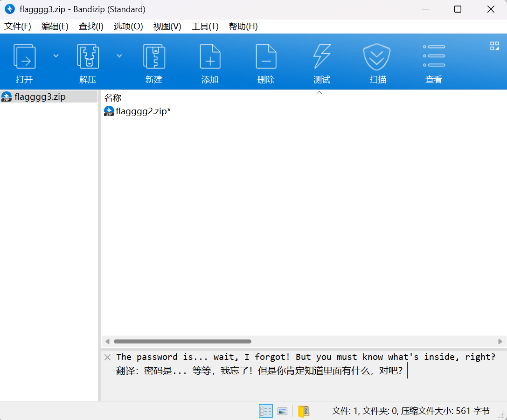Switch to details list view in status bar
This screenshot has height=420, width=507.
click(266, 411)
